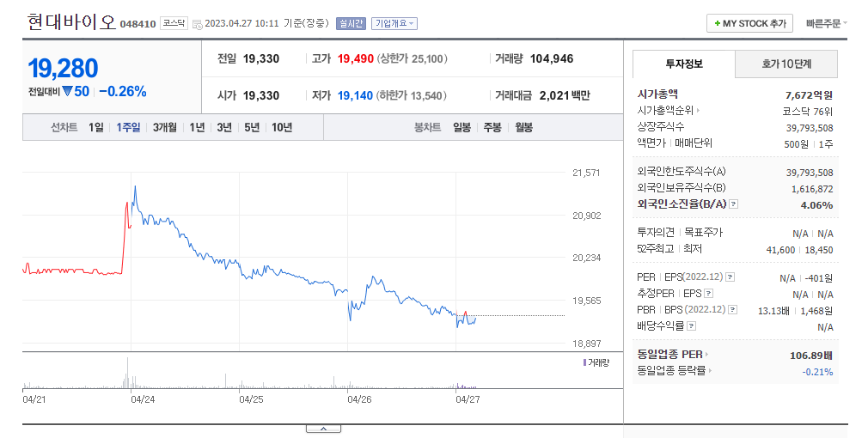Image resolution: width=868 pixels, height=438 pixels.
Task: Click the arrow next to 동일업종 등락률
Action: 710,370
